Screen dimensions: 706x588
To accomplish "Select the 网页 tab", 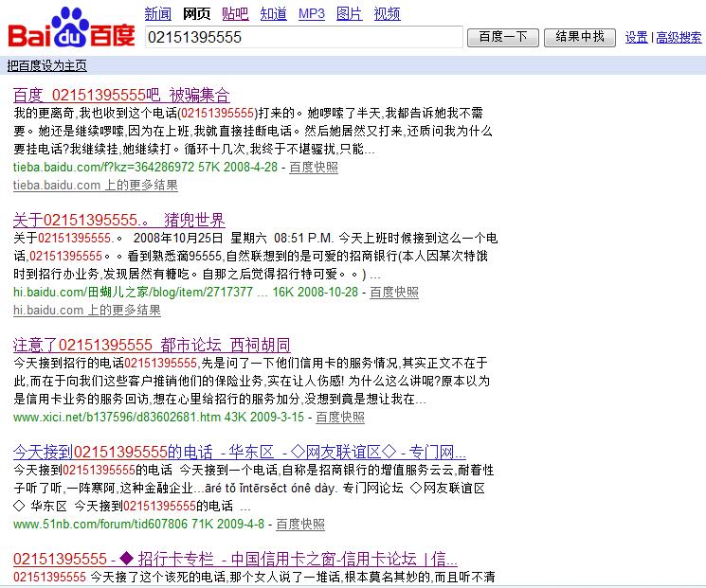I will pos(196,14).
